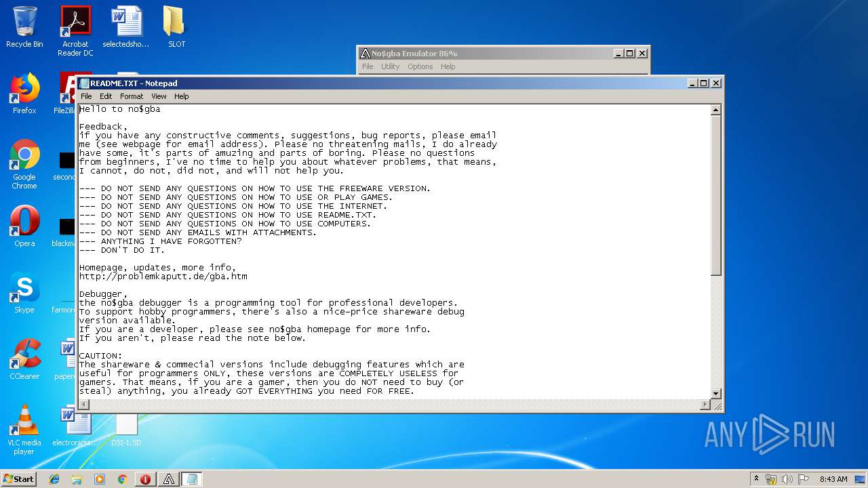Launch Firefox from the desktop shortcut
The height and width of the screenshot is (488, 868).
coord(24,94)
